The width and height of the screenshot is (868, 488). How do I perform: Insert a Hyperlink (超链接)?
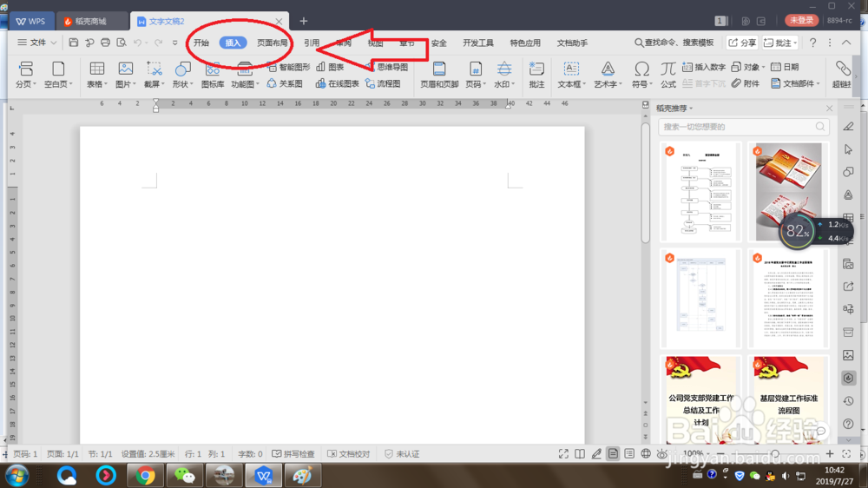pyautogui.click(x=842, y=75)
